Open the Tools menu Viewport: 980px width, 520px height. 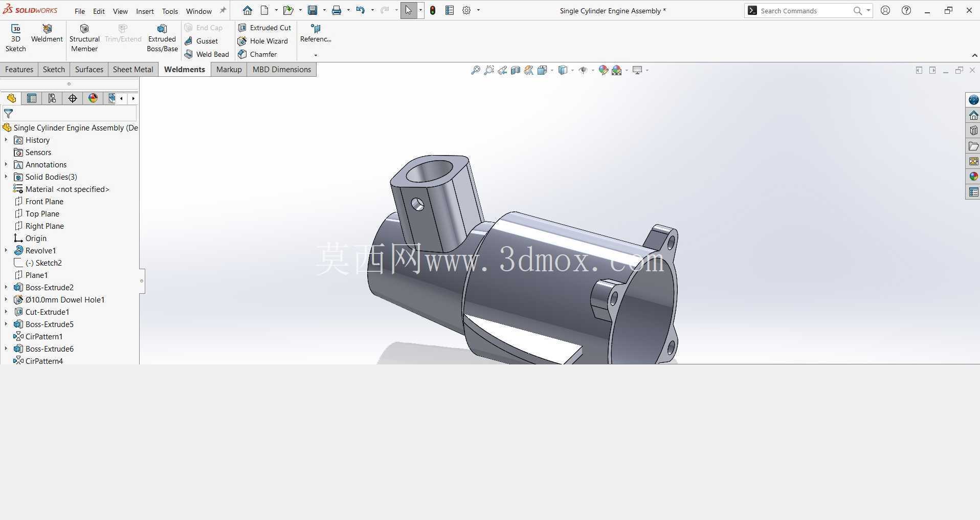point(170,11)
